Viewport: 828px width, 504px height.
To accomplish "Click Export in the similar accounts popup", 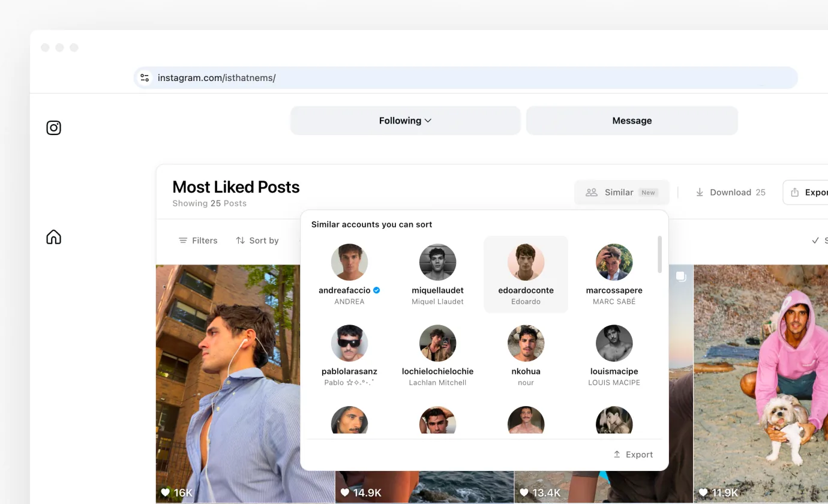I will [633, 455].
